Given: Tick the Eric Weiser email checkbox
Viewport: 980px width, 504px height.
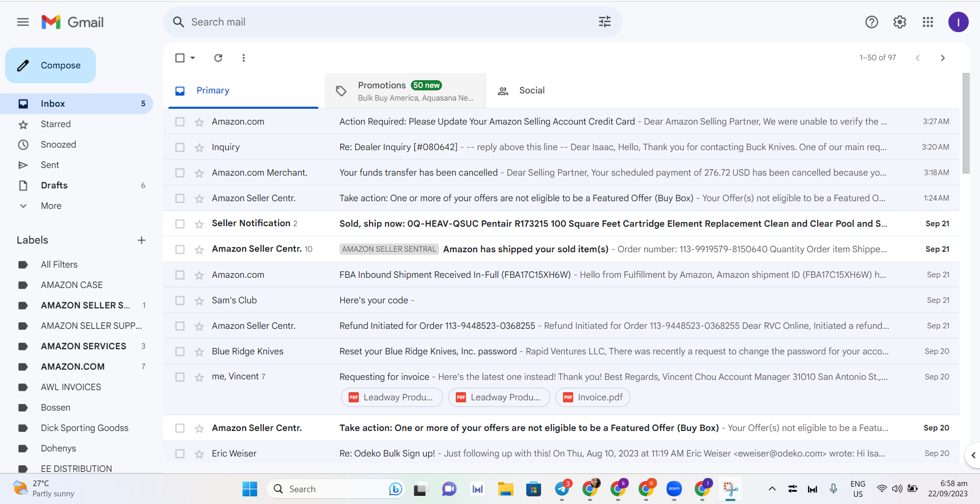Looking at the screenshot, I should click(180, 453).
